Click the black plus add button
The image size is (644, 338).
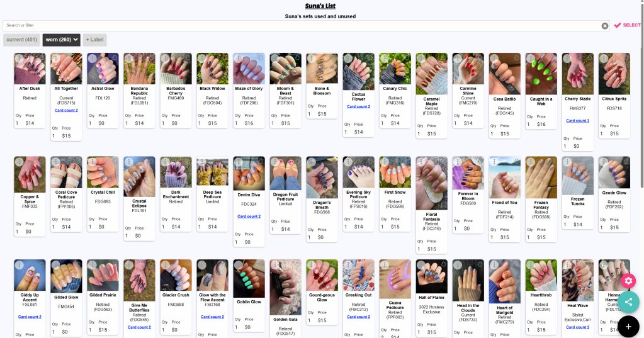tap(628, 327)
